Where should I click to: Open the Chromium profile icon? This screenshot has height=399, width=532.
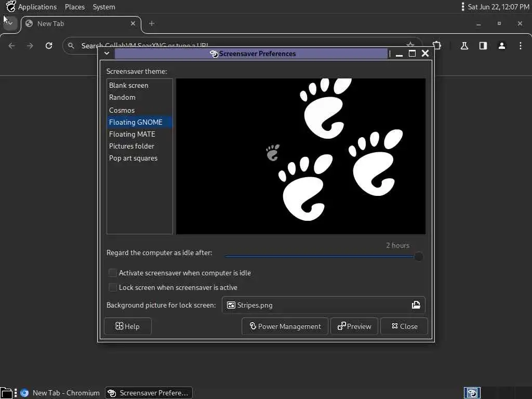pyautogui.click(x=502, y=46)
